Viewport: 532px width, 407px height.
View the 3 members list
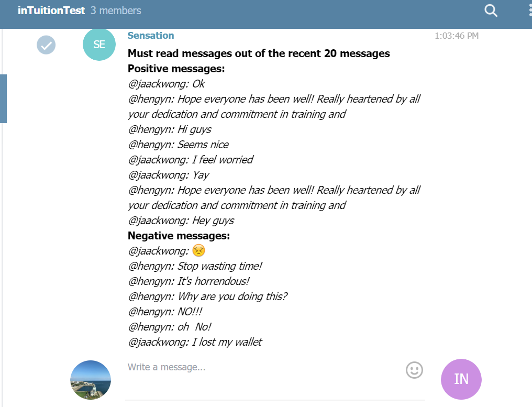116,10
